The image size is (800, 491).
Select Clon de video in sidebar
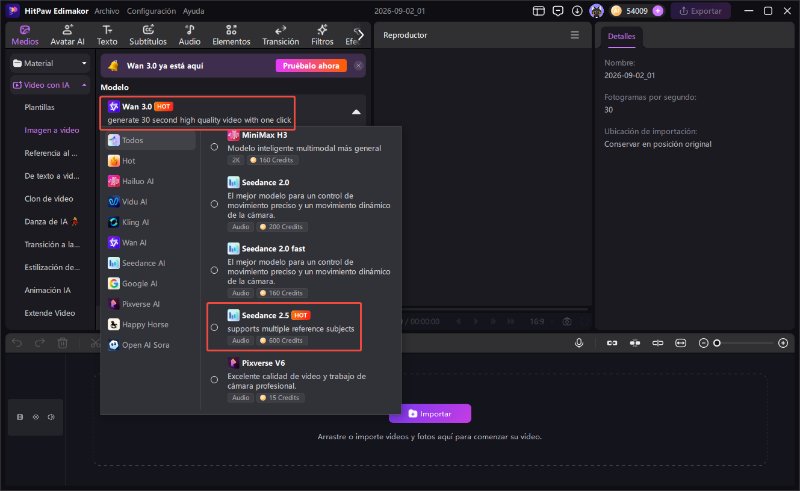[48, 199]
